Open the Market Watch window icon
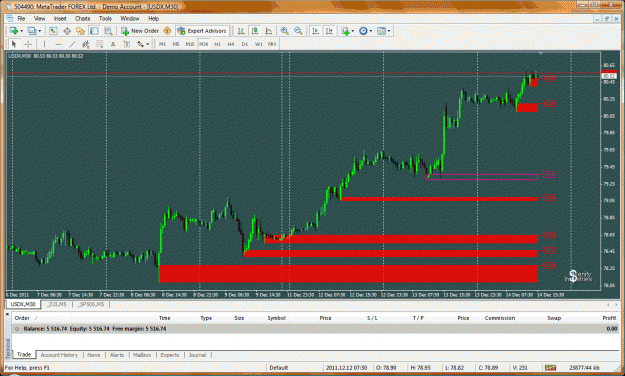 (53, 31)
